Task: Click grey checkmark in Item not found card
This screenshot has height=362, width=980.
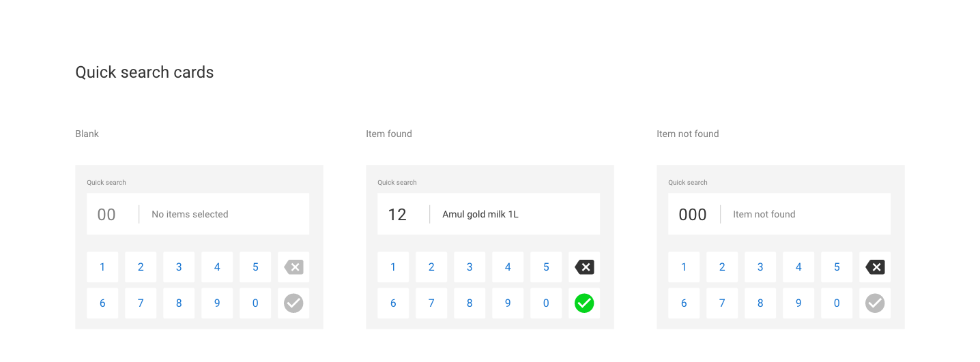Action: tap(875, 303)
